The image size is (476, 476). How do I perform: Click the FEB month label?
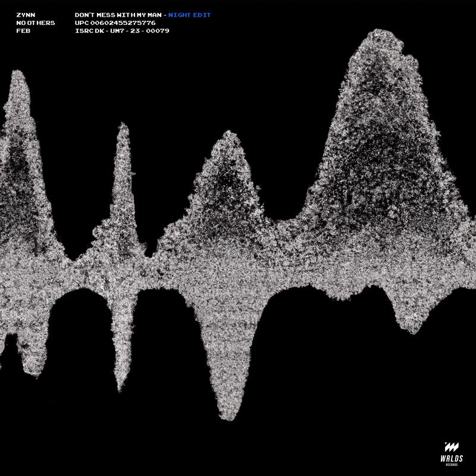click(x=23, y=31)
